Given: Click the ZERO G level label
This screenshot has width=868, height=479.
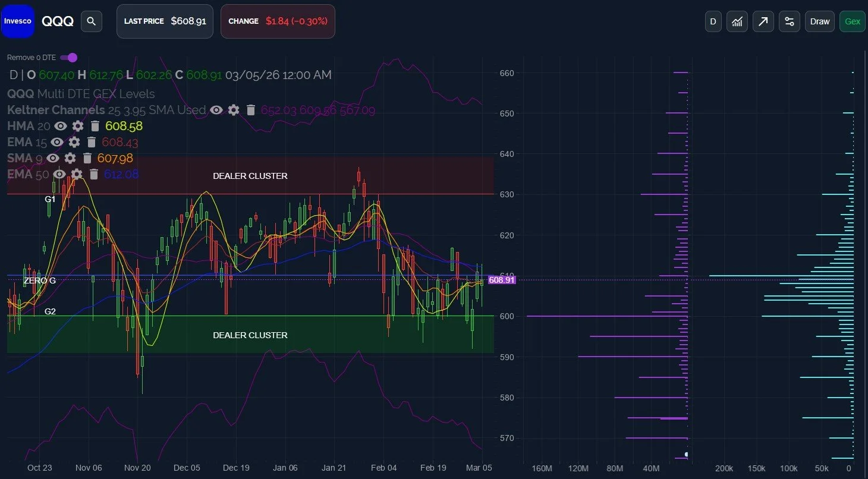Looking at the screenshot, I should (x=40, y=281).
